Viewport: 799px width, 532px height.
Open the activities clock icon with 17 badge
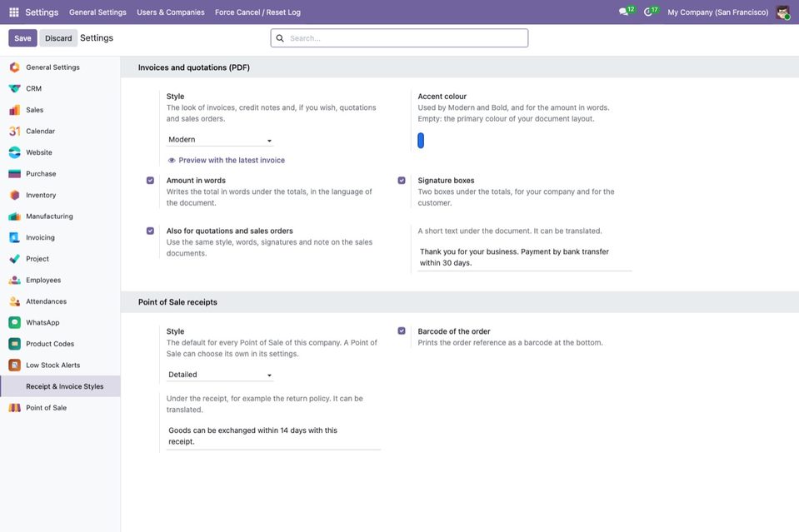pos(650,12)
